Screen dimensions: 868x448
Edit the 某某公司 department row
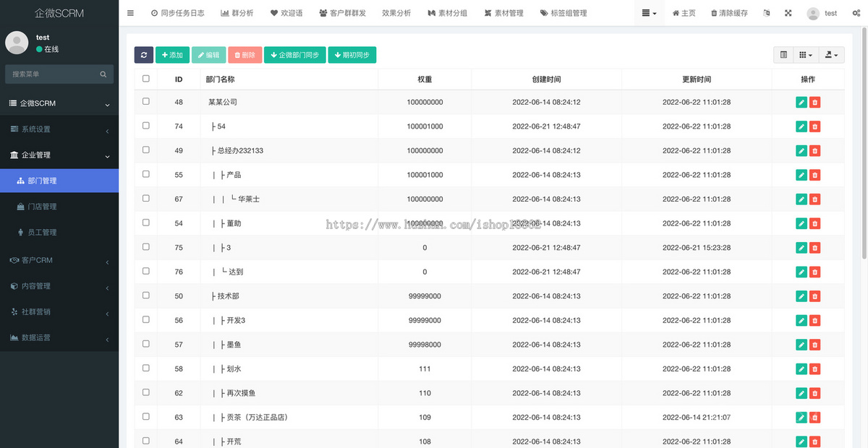[801, 102]
